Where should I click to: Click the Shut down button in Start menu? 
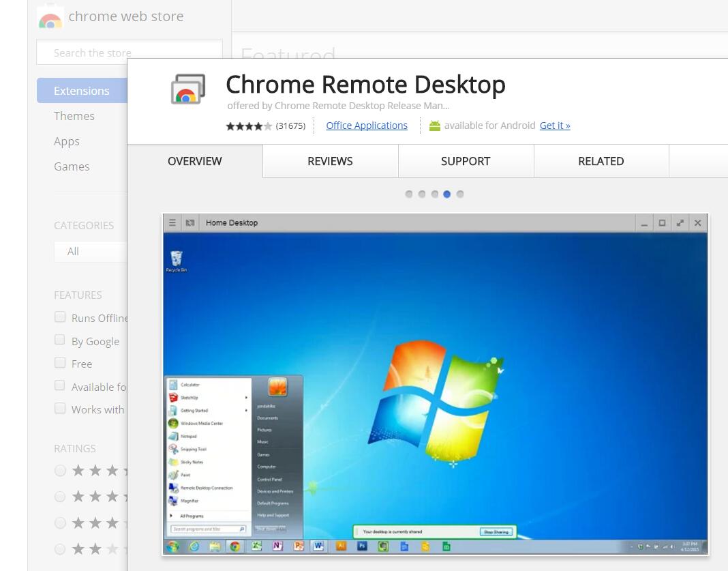coord(269,529)
